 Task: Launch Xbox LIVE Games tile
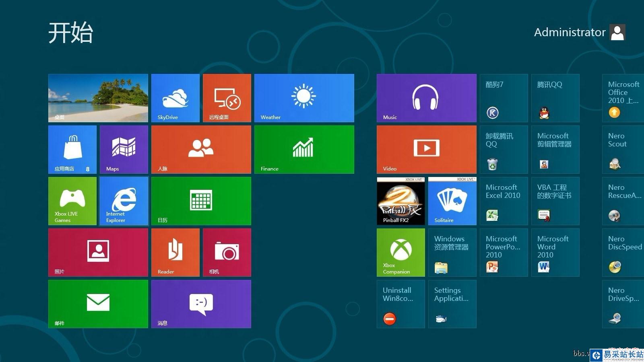click(x=72, y=201)
